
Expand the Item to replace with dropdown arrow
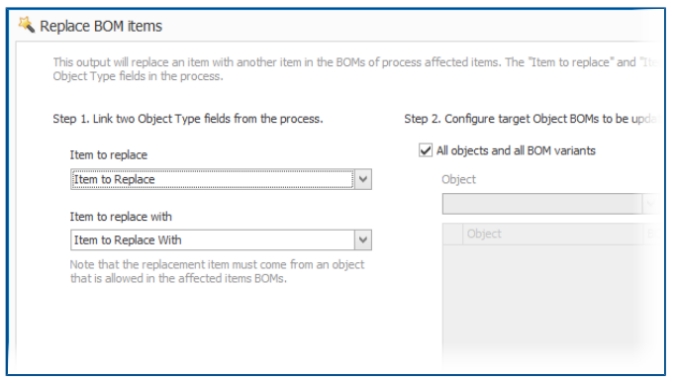[x=363, y=240]
